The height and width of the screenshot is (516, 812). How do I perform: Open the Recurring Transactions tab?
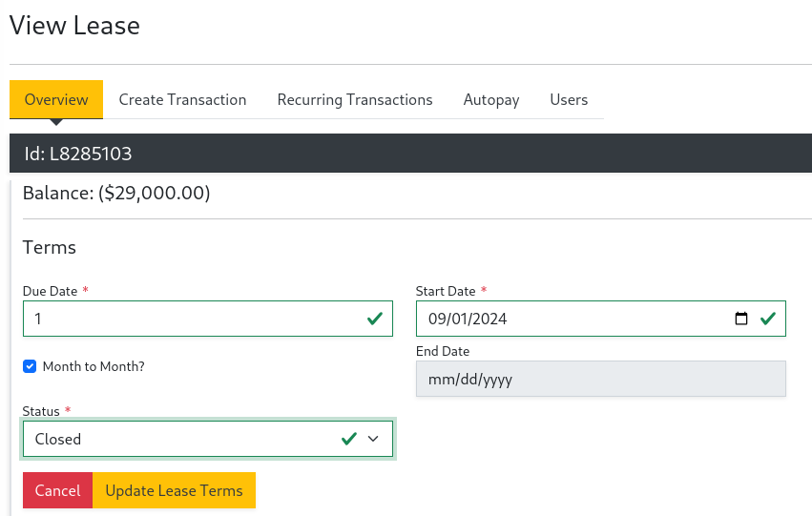[x=355, y=99]
